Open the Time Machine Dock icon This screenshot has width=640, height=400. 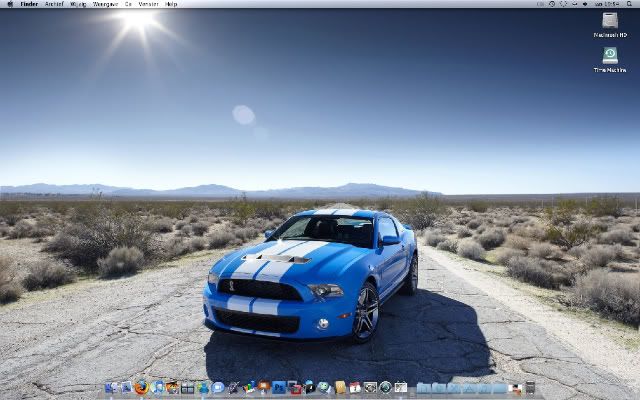click(x=385, y=387)
